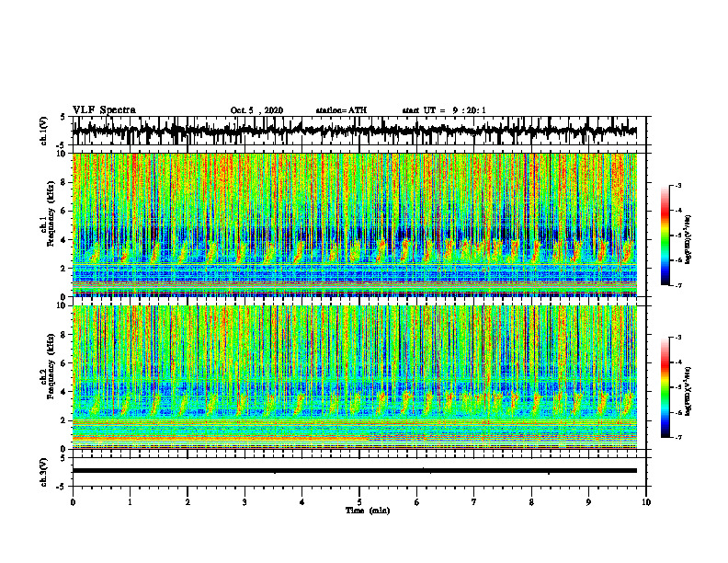Click the "-7" tick on ch.1 colorbar

coord(678,285)
